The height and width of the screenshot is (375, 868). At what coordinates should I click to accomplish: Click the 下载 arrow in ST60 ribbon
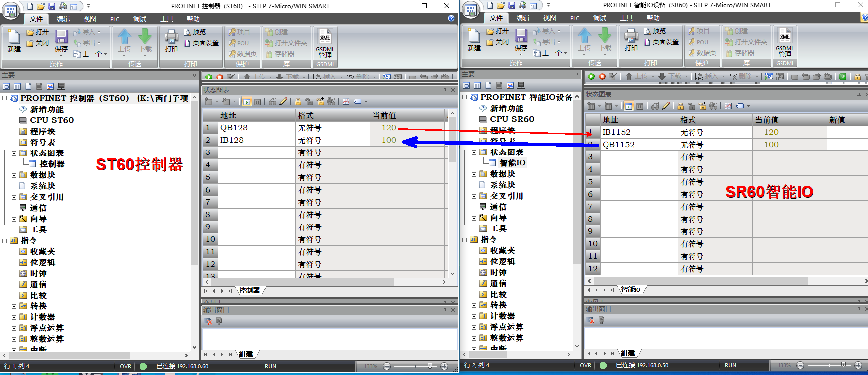pos(145,41)
